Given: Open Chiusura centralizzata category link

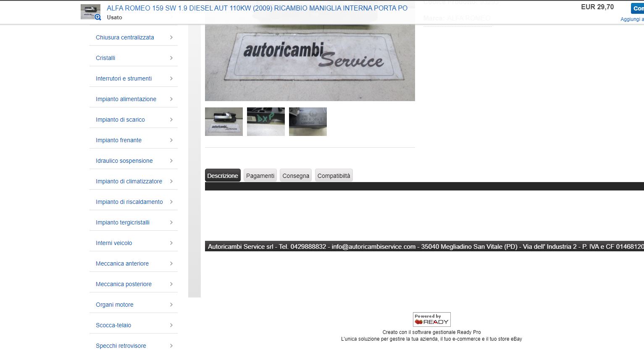Looking at the screenshot, I should [125, 37].
